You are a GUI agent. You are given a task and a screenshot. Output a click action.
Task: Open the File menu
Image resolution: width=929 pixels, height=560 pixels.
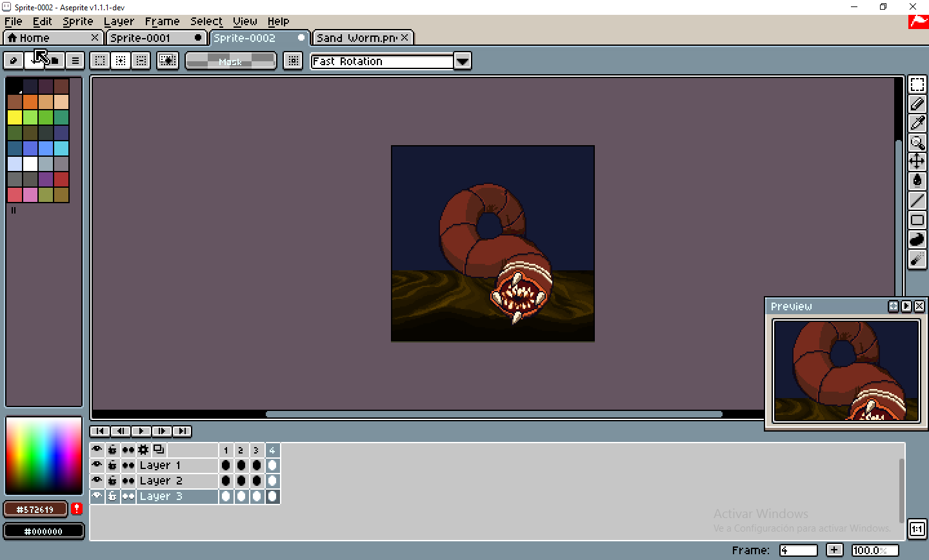(13, 21)
